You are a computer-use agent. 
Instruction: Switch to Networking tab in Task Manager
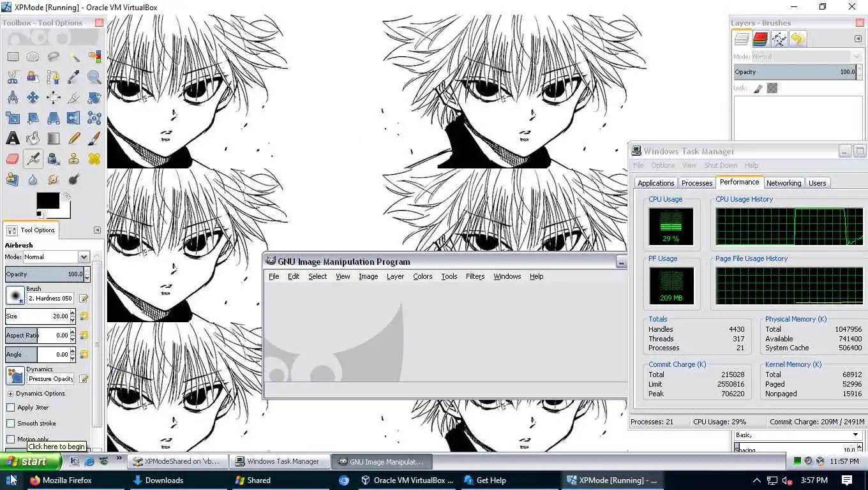coord(784,183)
